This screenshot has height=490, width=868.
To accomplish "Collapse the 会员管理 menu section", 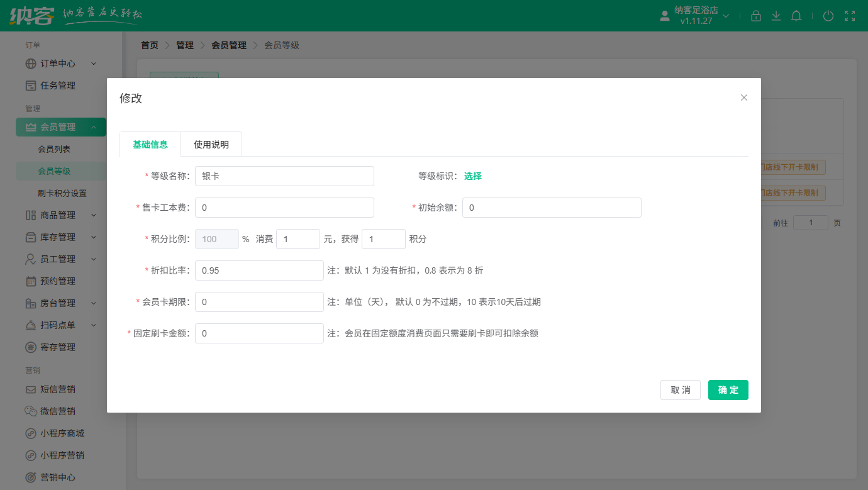I will coord(94,127).
